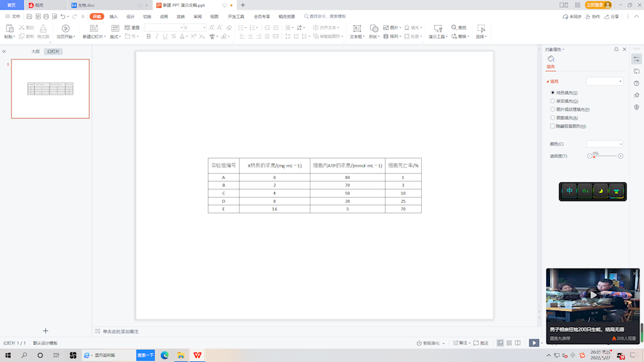Click the Print Preview icon

[x=55, y=17]
